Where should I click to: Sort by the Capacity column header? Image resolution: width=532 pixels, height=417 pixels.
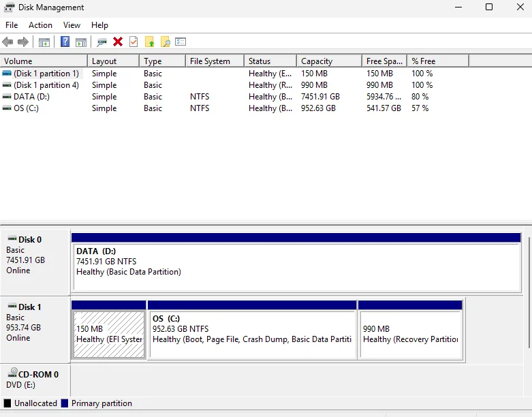[330, 61]
